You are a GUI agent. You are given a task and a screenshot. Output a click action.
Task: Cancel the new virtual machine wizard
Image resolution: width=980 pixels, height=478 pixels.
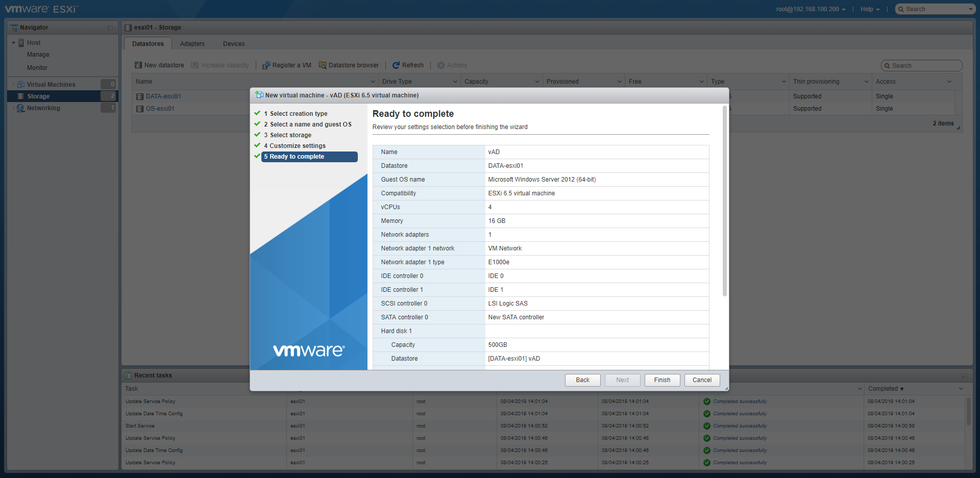pos(702,380)
